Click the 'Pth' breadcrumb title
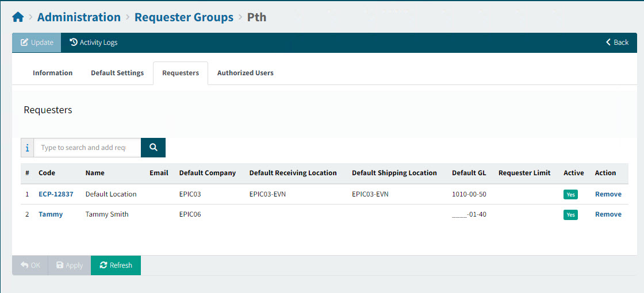 pos(256,17)
